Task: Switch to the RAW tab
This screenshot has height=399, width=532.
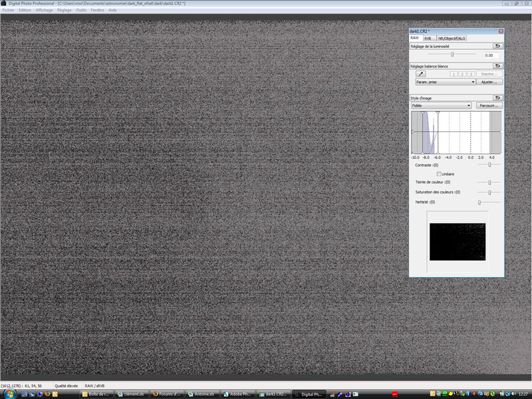Action: (x=415, y=38)
